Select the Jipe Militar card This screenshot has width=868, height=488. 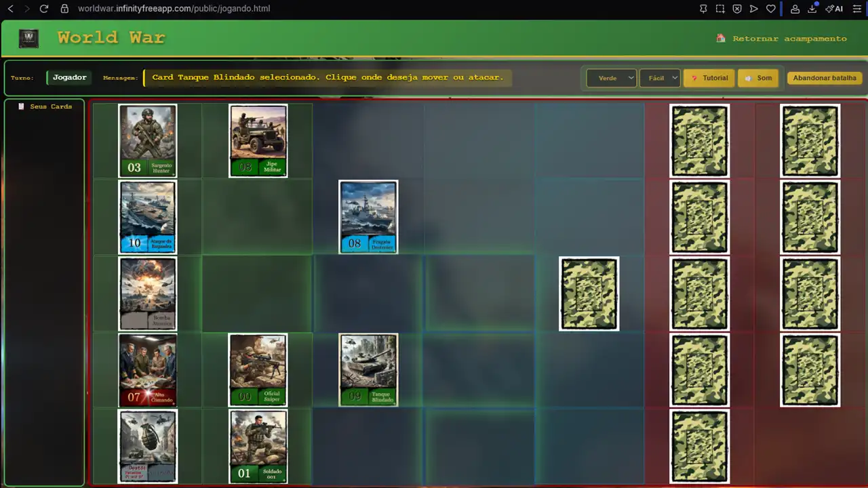point(258,140)
